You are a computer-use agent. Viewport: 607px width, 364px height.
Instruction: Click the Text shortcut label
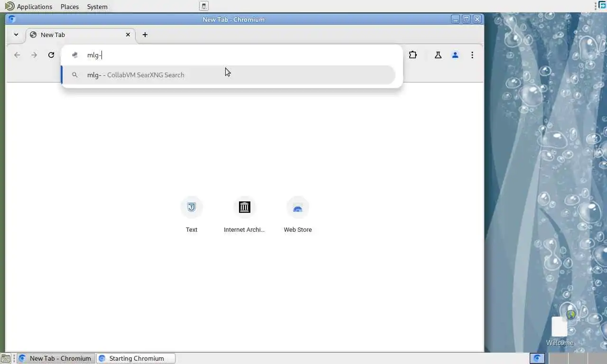tap(192, 230)
